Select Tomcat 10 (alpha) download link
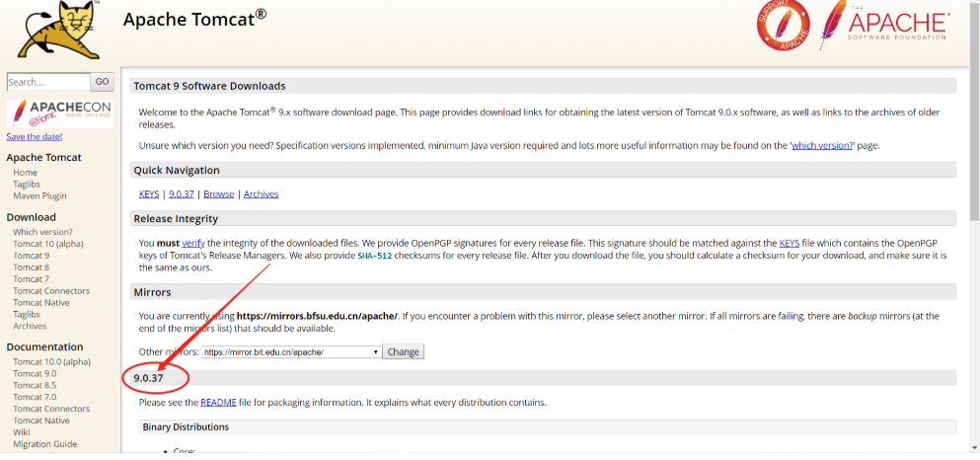Image resolution: width=980 pixels, height=460 pixels. coord(48,244)
